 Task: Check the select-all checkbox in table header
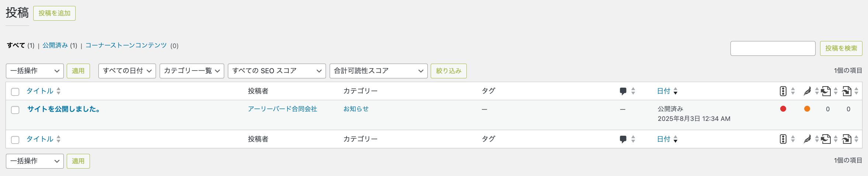[15, 92]
